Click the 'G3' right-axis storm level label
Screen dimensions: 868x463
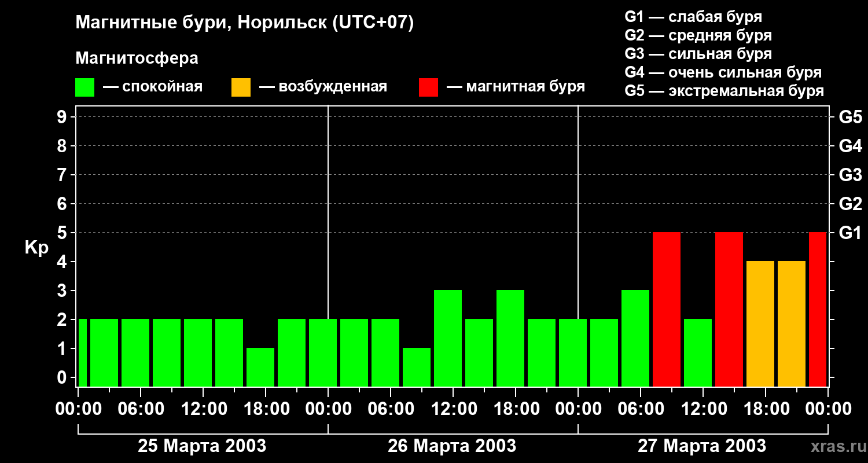(851, 175)
